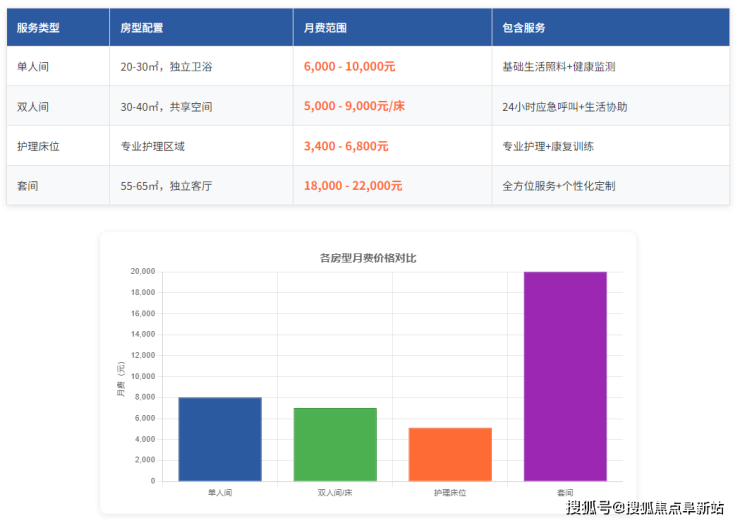
Task: Select the 套间 row label in table
Action: tap(28, 186)
